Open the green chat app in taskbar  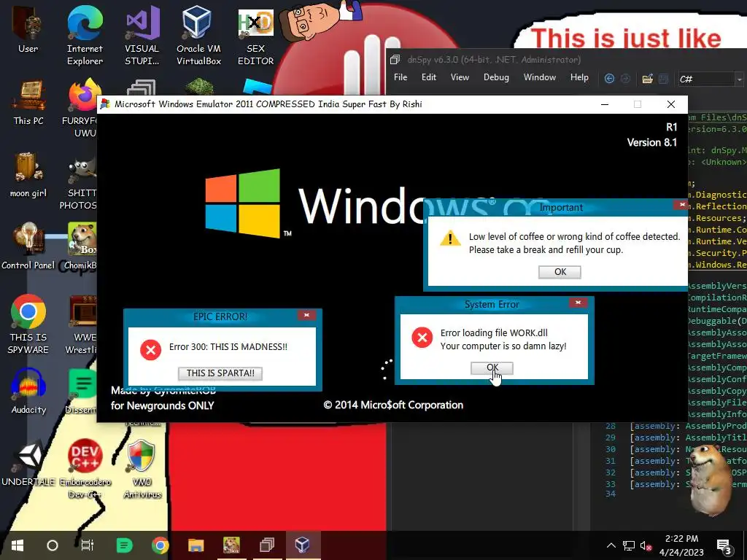pos(124,545)
